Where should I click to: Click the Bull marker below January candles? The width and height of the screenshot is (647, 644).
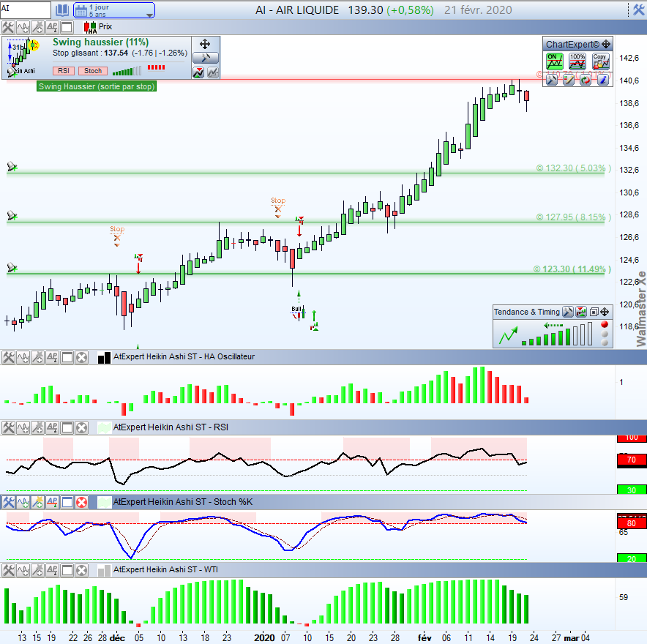(x=297, y=312)
